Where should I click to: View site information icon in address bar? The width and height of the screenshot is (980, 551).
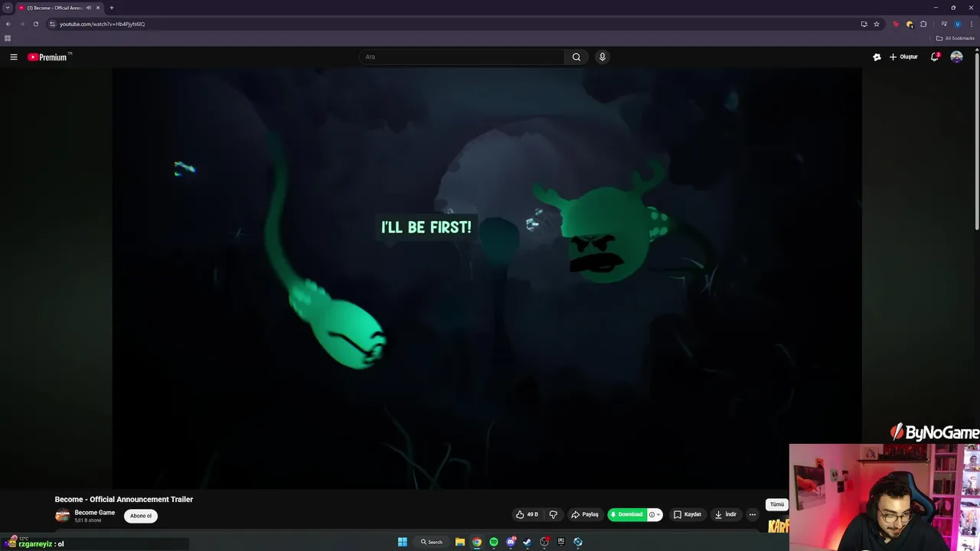point(52,24)
